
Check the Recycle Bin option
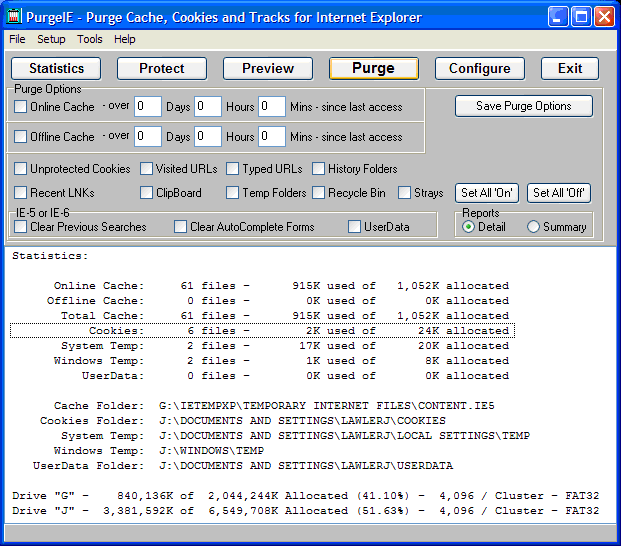tap(318, 193)
